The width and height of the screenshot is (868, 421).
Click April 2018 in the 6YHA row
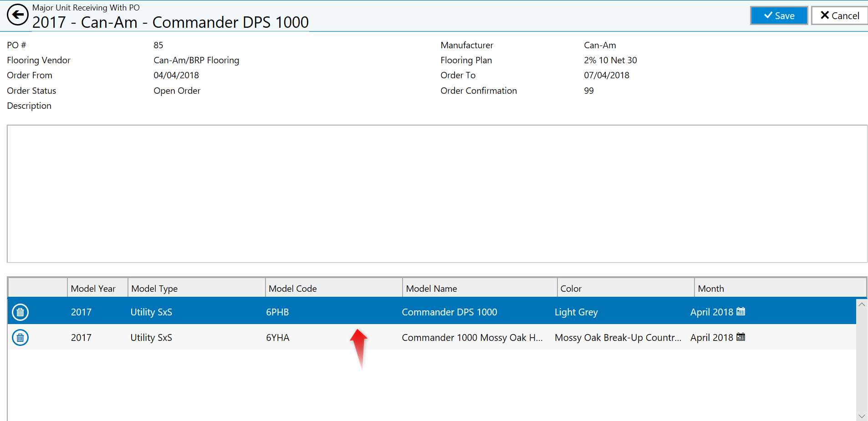(x=712, y=338)
